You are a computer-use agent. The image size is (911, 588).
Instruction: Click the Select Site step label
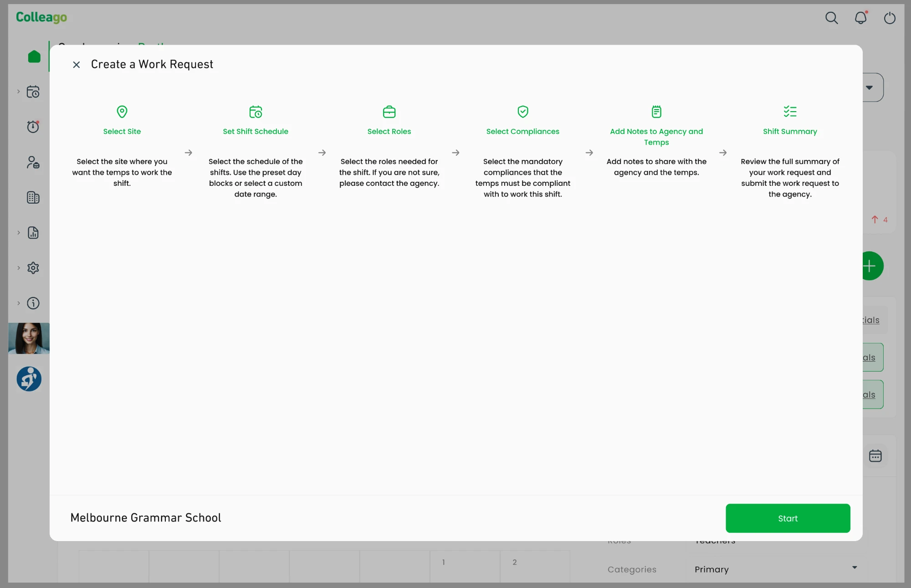click(122, 131)
